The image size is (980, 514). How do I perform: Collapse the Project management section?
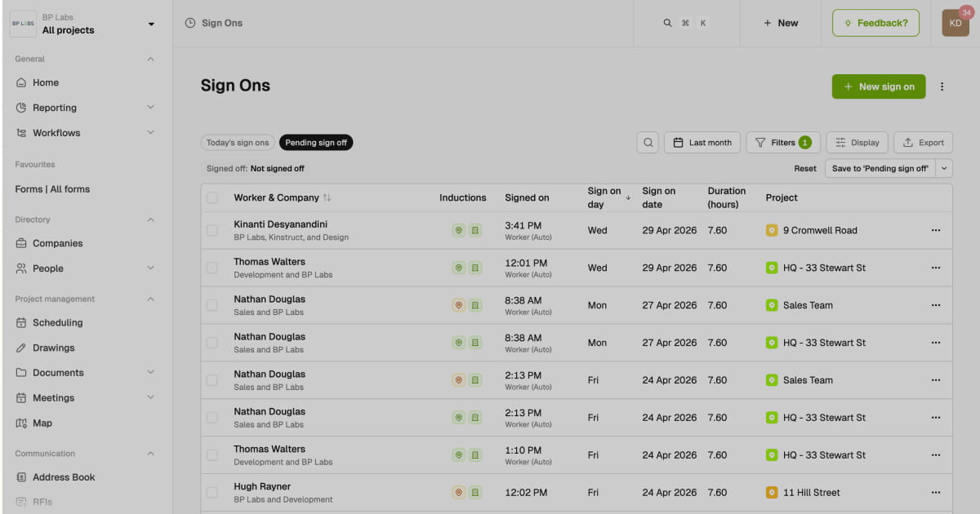(150, 299)
